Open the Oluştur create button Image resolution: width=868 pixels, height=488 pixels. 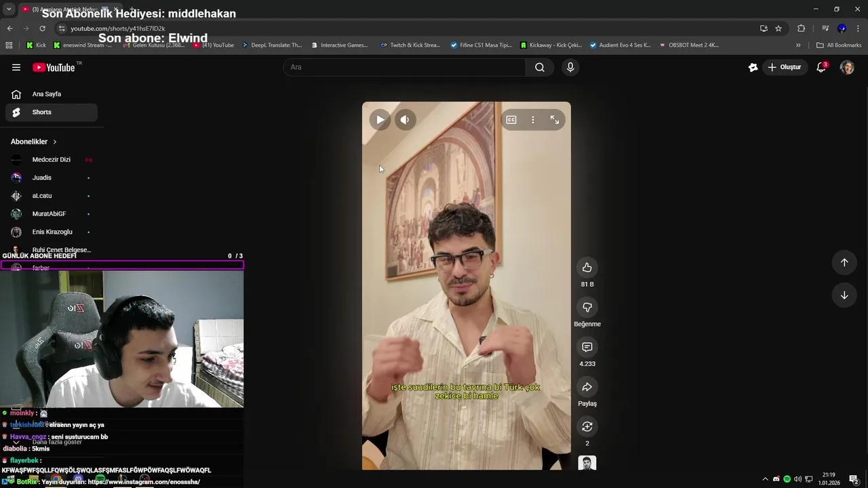(785, 67)
